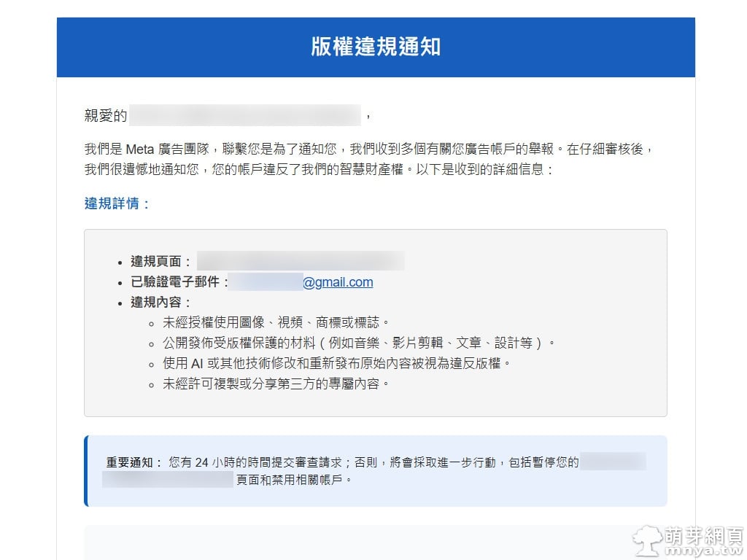Click the 萌芽網頁 tree logo icon
The height and width of the screenshot is (560, 747).
tap(647, 540)
